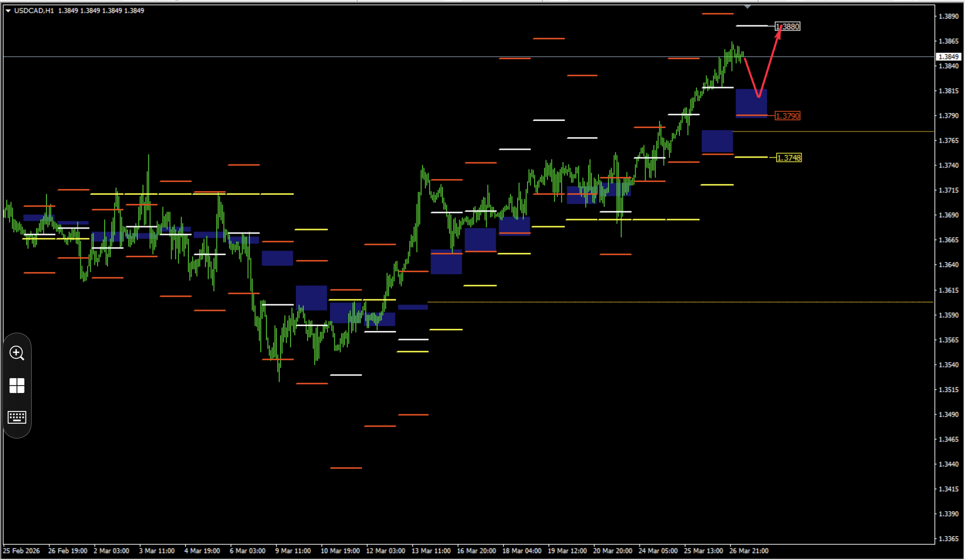This screenshot has width=965, height=560.
Task: Select the 1.3790 red price label
Action: [x=787, y=115]
